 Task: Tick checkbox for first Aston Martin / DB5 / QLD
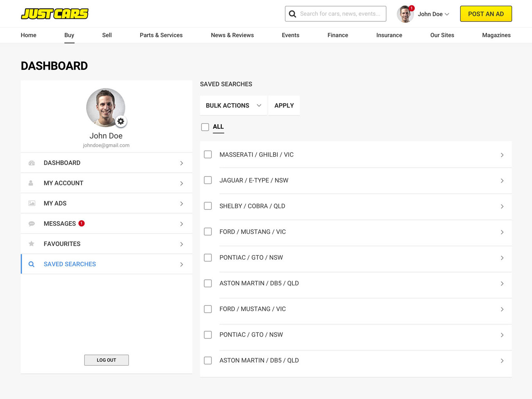(x=208, y=283)
